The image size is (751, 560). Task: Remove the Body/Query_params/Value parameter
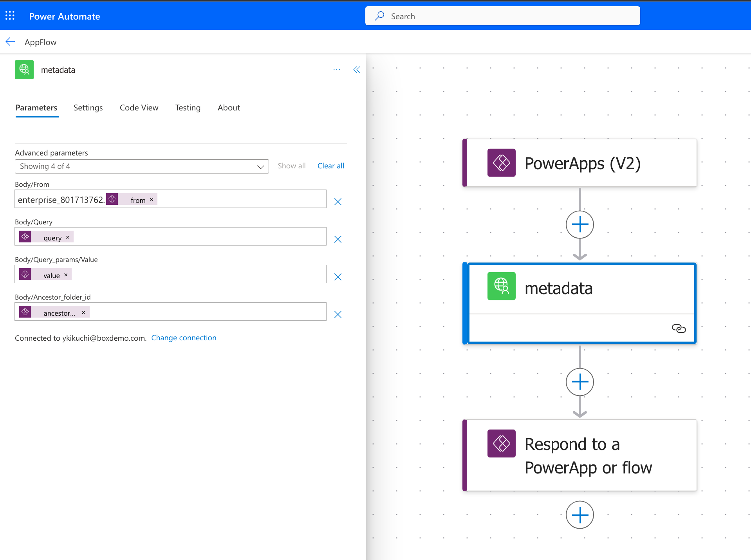coord(338,277)
